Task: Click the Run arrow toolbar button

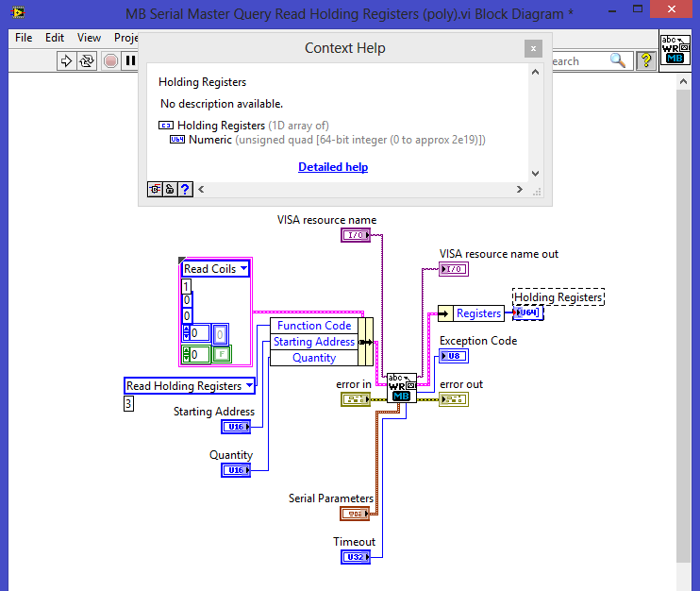Action: click(66, 61)
